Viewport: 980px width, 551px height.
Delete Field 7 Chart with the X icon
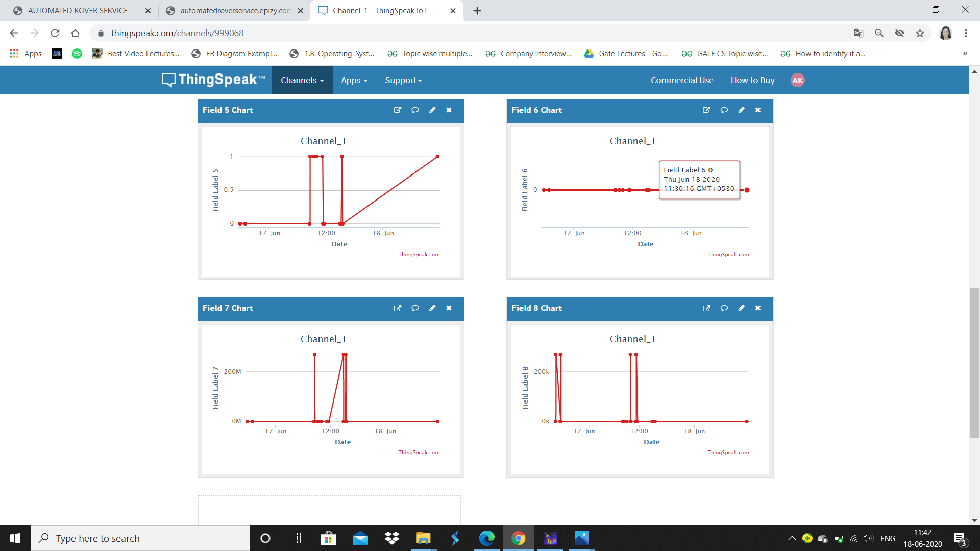point(449,308)
